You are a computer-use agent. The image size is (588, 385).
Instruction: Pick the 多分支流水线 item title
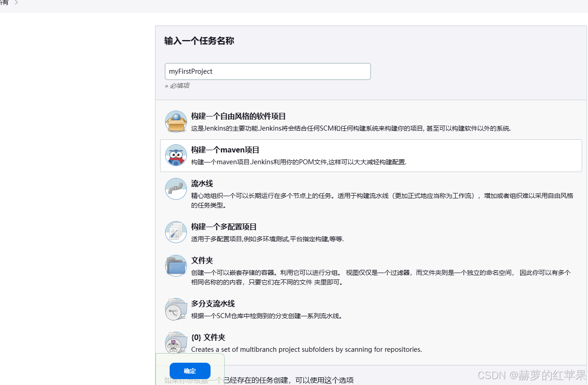(x=213, y=304)
